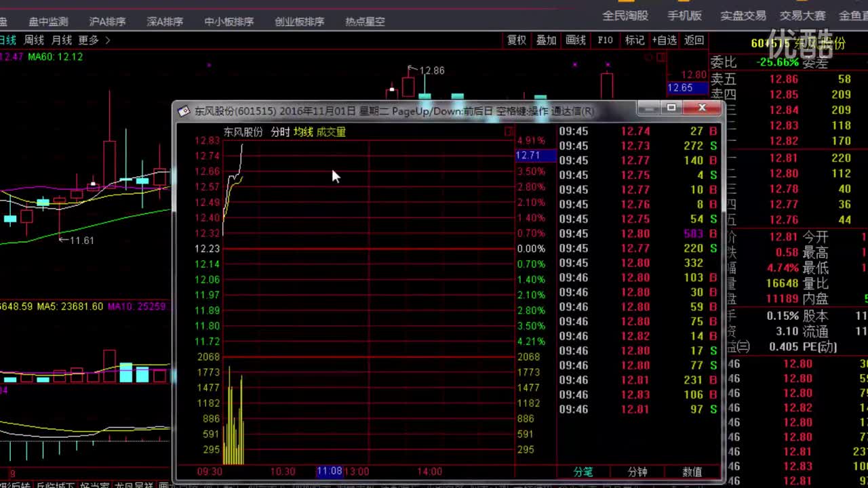The height and width of the screenshot is (488, 868).
Task: Click the MA5: 23681.60 volume label
Action: 70,306
